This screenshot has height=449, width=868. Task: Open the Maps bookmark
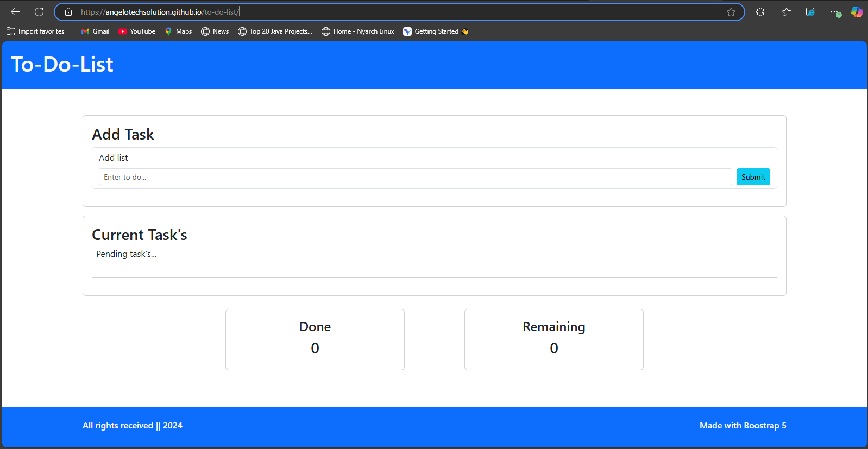coord(178,31)
